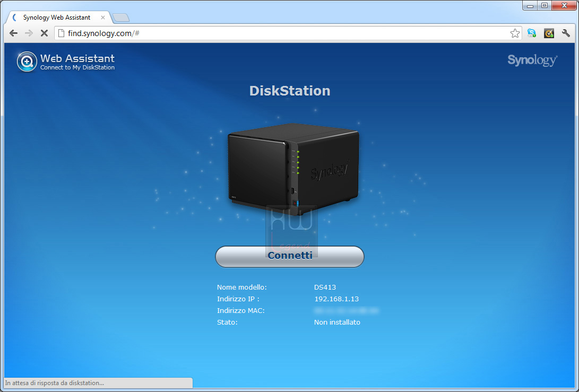This screenshot has height=392, width=579.
Task: Click the Connetti button
Action: [x=290, y=257]
